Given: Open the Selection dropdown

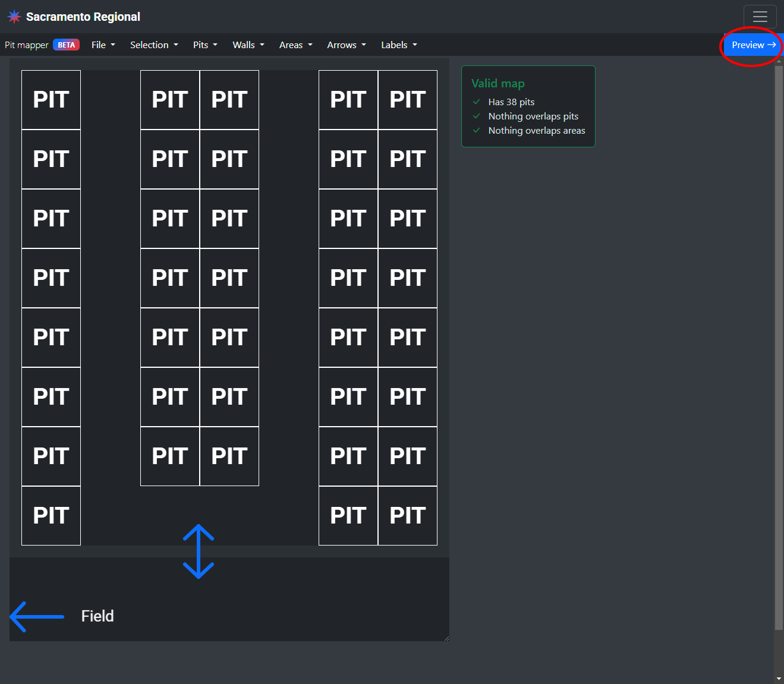Looking at the screenshot, I should [154, 45].
